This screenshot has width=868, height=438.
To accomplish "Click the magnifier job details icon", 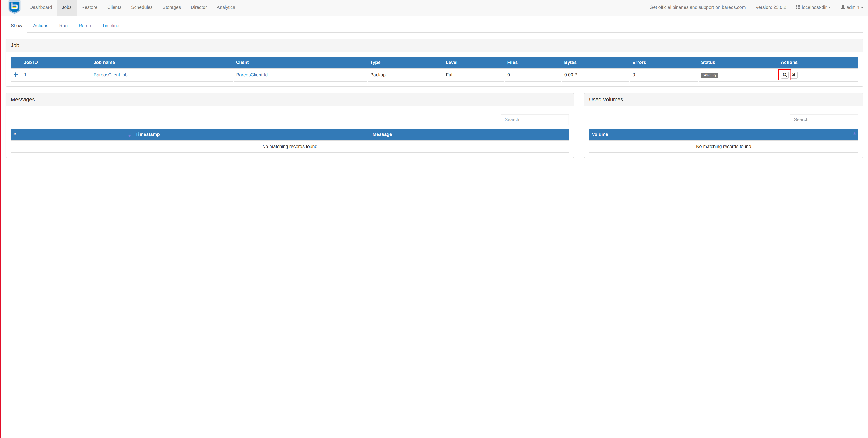I will tap(784, 75).
